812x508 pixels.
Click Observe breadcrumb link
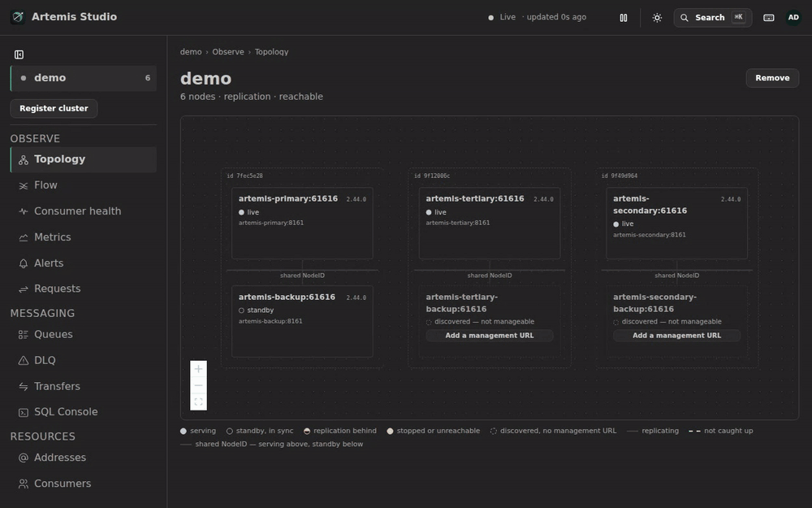[228, 52]
